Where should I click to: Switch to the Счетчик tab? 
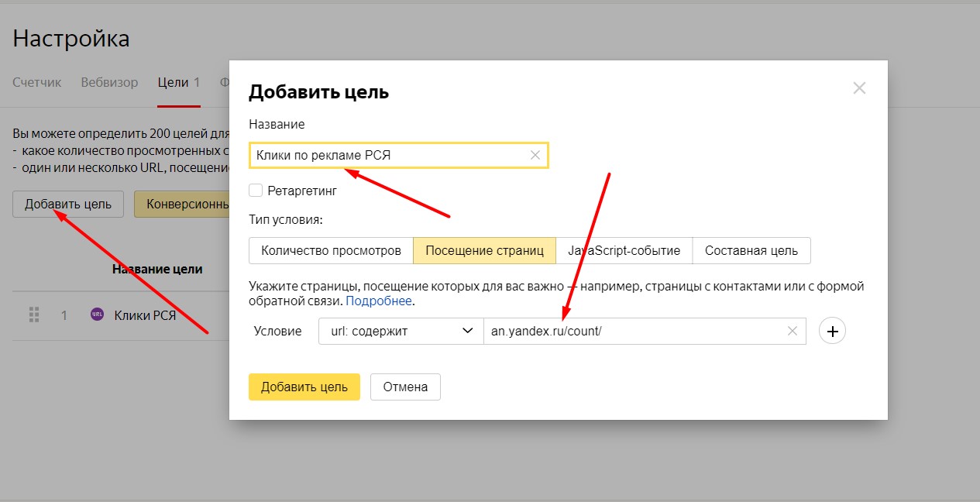tap(36, 82)
